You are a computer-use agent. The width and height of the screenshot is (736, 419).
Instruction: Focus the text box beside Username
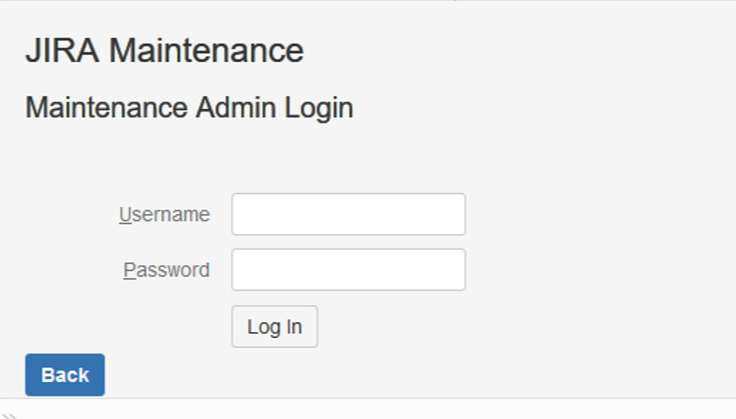coord(348,214)
